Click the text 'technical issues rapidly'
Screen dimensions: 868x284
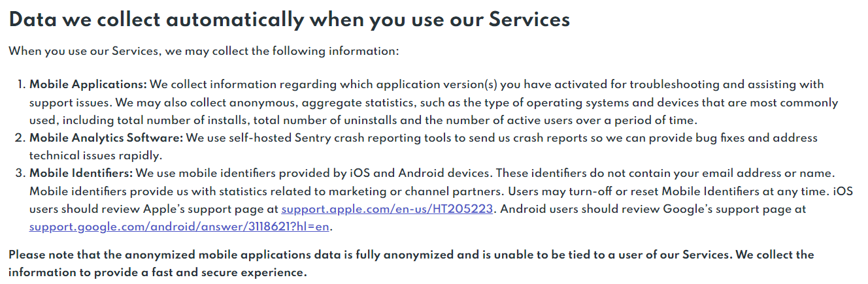pos(95,155)
